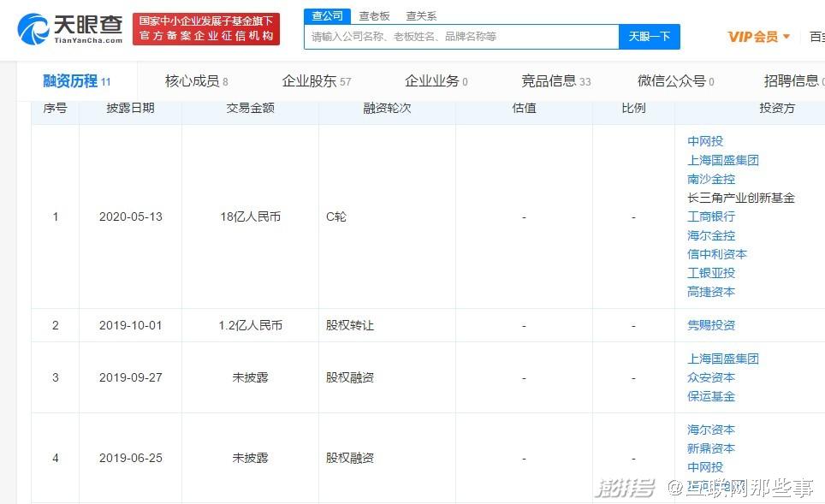825x504 pixels.
Task: Select the amount cell 1.2亿人民币
Action: 251,326
